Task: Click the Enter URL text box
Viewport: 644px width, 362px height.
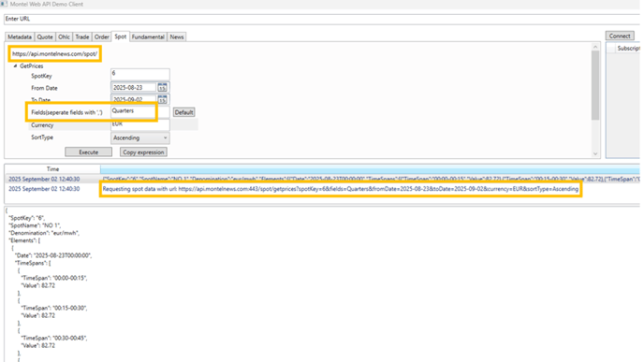Action: point(322,19)
